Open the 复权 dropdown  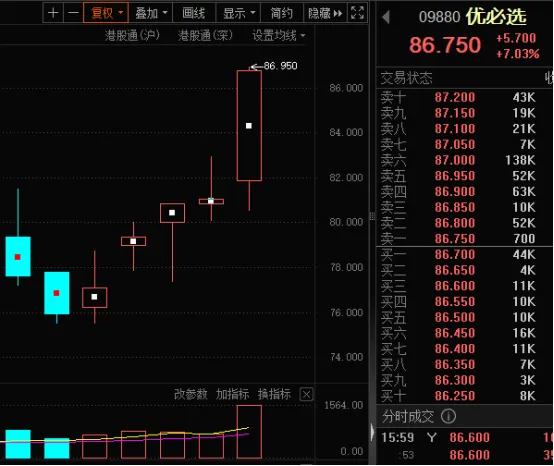click(x=106, y=13)
